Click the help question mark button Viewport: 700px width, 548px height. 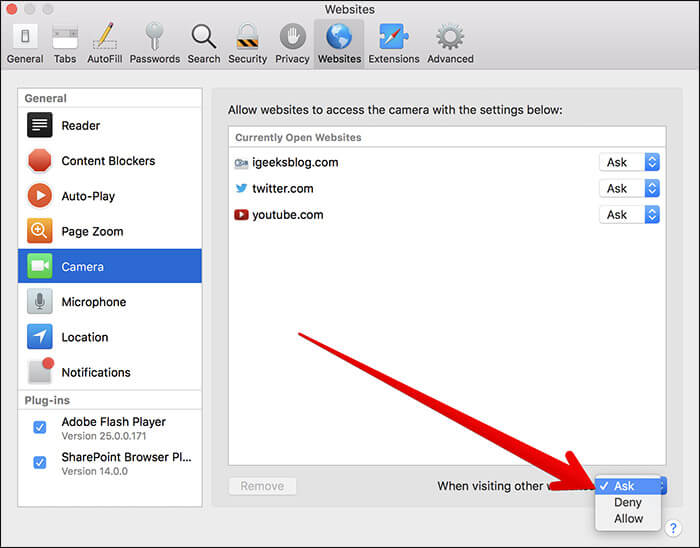(673, 528)
